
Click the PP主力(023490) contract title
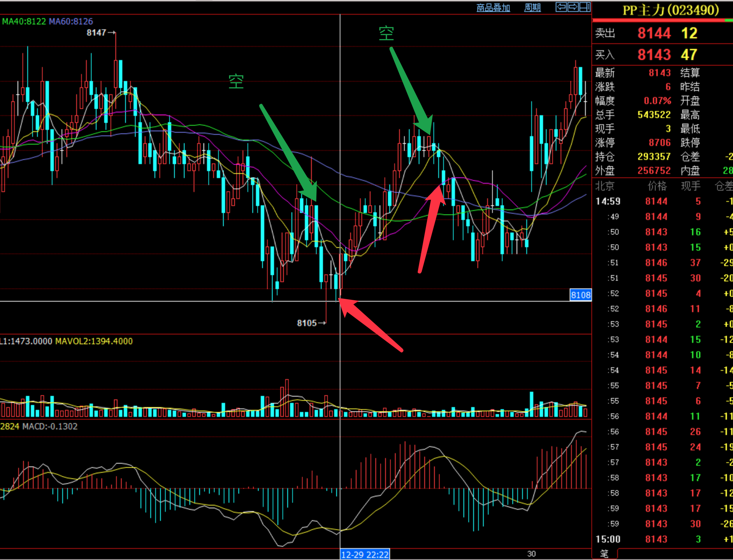tap(670, 10)
